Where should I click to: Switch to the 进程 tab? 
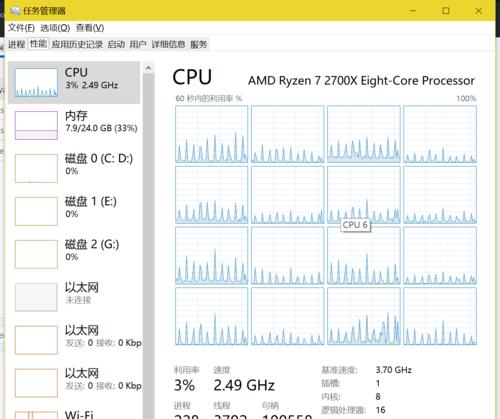16,44
